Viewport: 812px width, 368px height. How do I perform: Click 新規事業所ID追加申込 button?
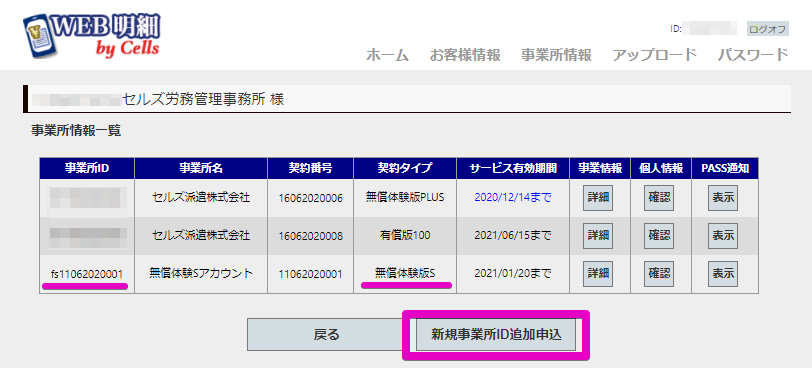tap(496, 334)
